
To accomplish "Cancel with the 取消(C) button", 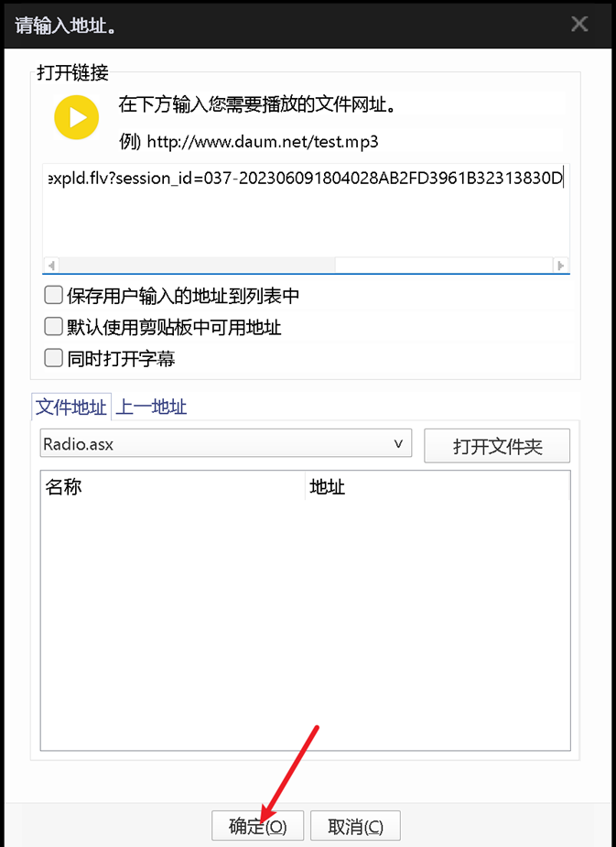I will point(355,826).
